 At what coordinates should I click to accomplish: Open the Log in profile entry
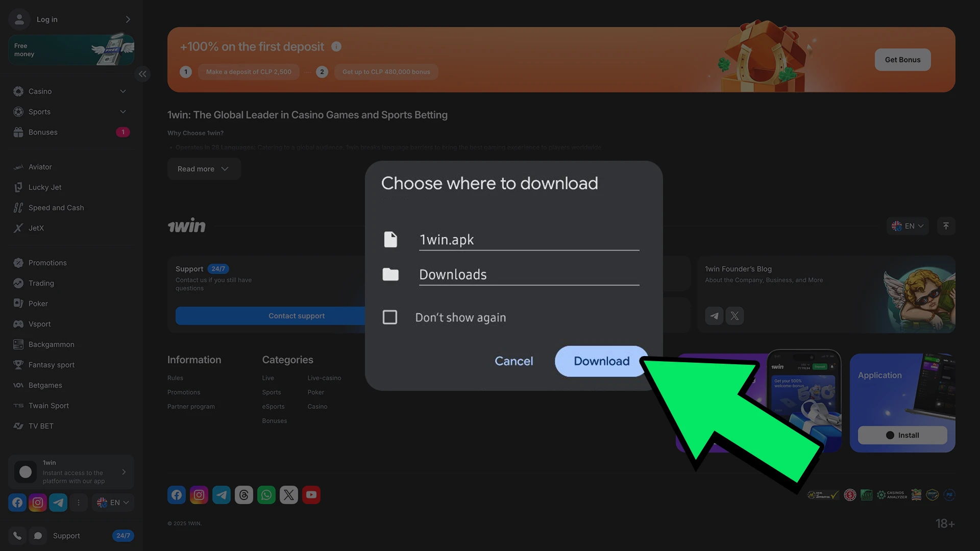click(71, 19)
